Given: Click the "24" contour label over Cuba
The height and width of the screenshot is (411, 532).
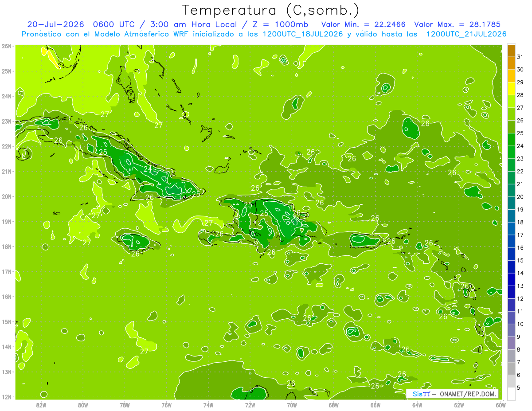Looking at the screenshot, I should [148, 169].
